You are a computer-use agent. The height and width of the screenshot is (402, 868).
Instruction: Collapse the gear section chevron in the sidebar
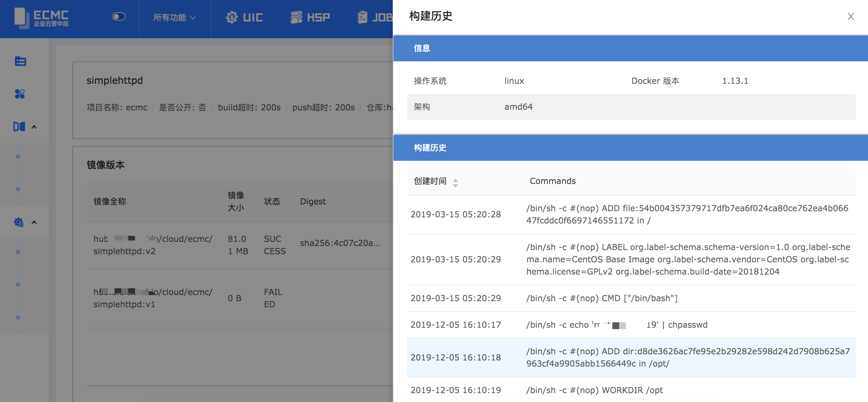tap(34, 222)
